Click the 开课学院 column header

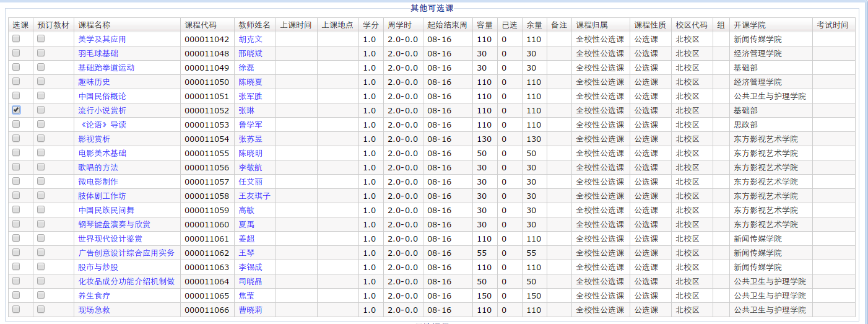(x=750, y=25)
